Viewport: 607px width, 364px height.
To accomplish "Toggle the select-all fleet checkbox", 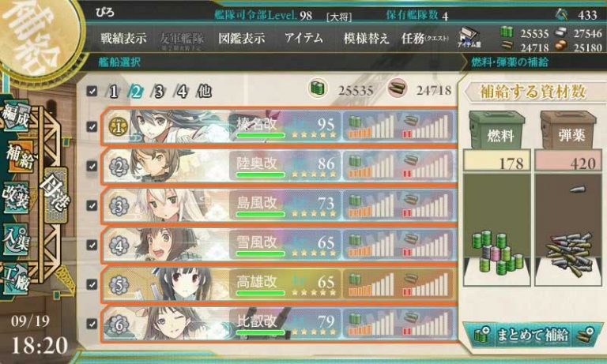I will 92,92.
